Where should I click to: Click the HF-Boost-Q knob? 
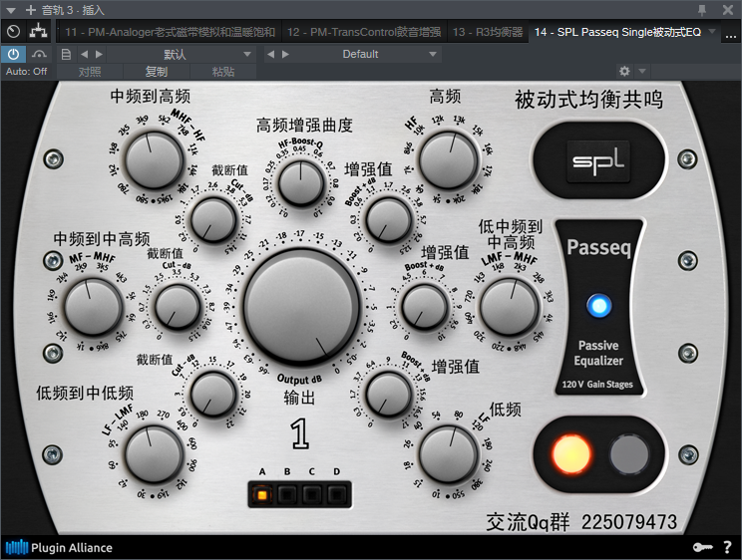click(x=301, y=182)
